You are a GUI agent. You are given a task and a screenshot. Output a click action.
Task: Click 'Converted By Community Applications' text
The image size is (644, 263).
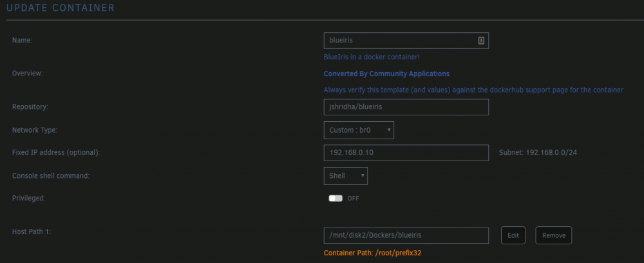[386, 74]
